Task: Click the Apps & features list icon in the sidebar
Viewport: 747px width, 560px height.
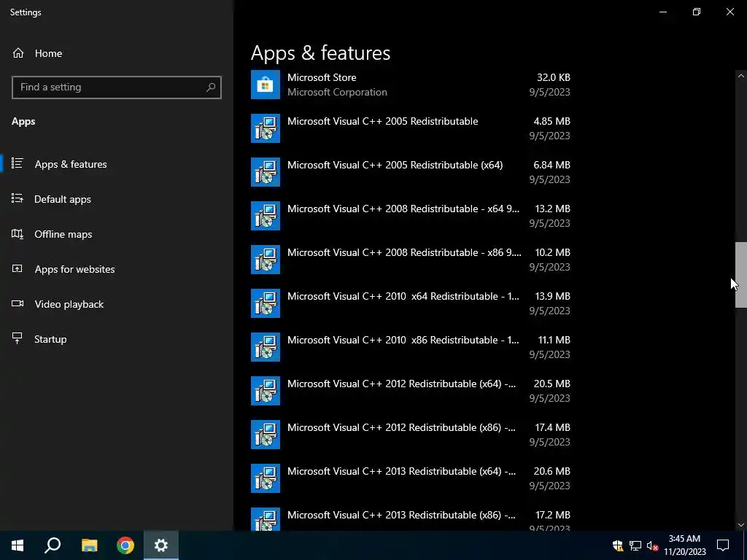Action: 18,164
